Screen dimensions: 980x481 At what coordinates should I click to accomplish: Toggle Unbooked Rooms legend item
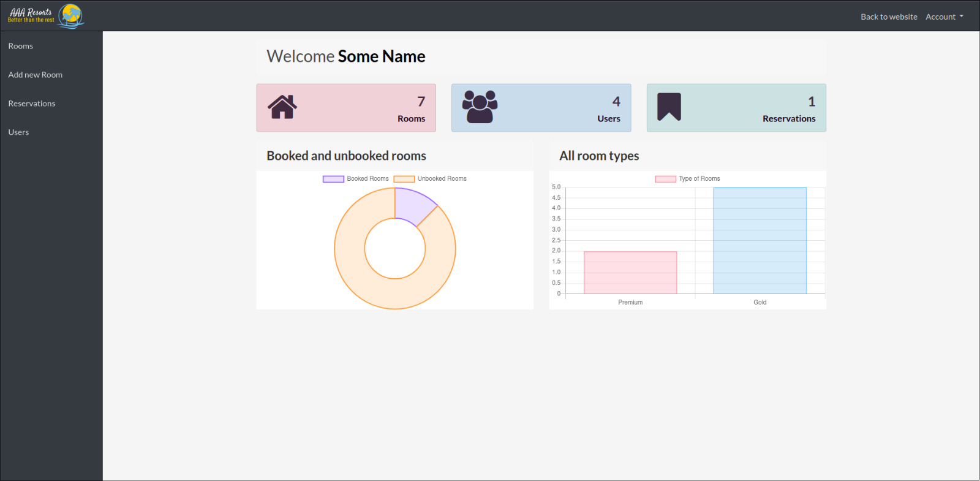click(x=430, y=179)
